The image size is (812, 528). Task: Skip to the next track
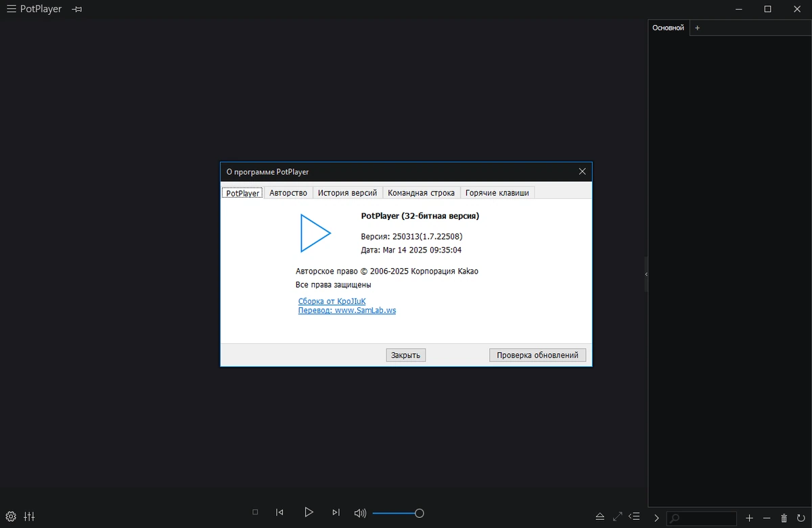(336, 512)
